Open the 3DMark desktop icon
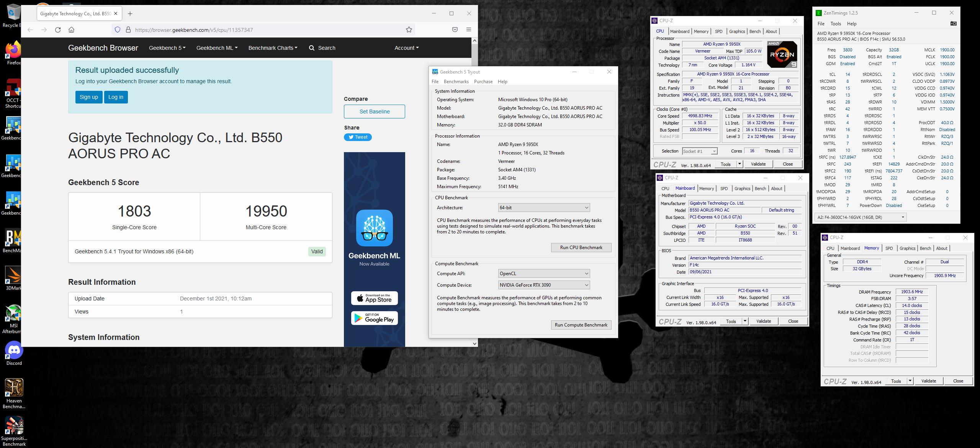The image size is (980, 448). [x=13, y=279]
